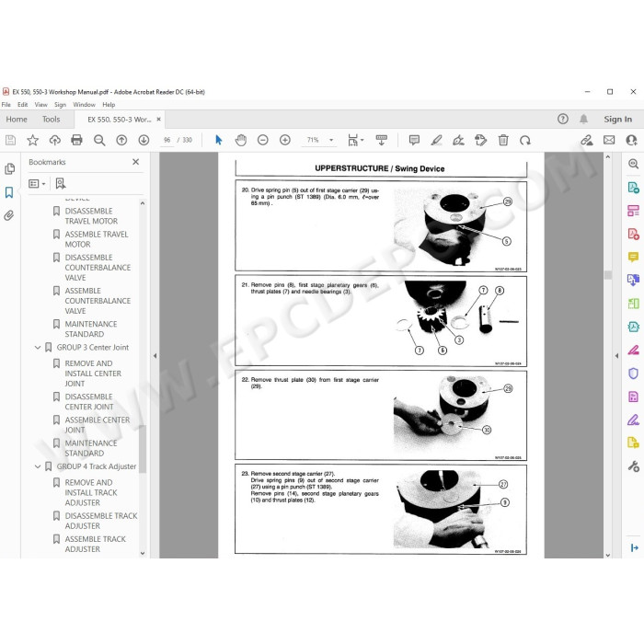Open DISASSEMBLE TRACK ADJUSTER bookmark
644x644 pixels.
pyautogui.click(x=101, y=521)
